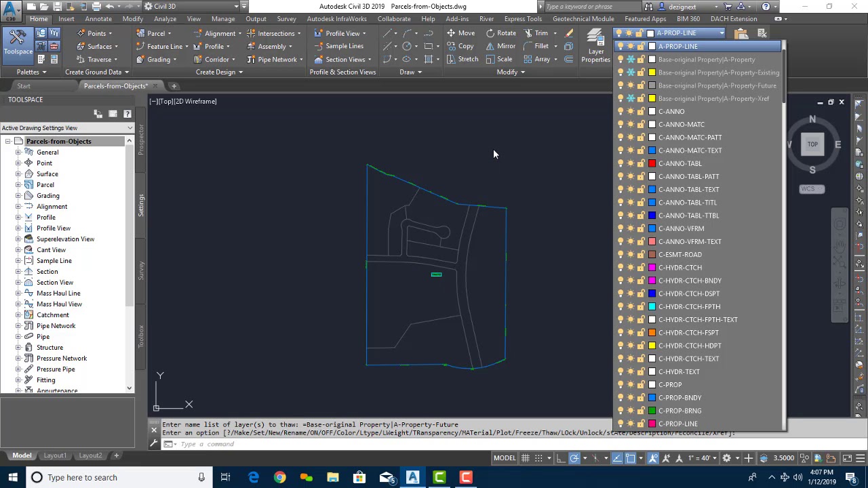The image size is (868, 488).
Task: Click magenta swatch of C-HYDR-CTCH layer
Action: 652,268
